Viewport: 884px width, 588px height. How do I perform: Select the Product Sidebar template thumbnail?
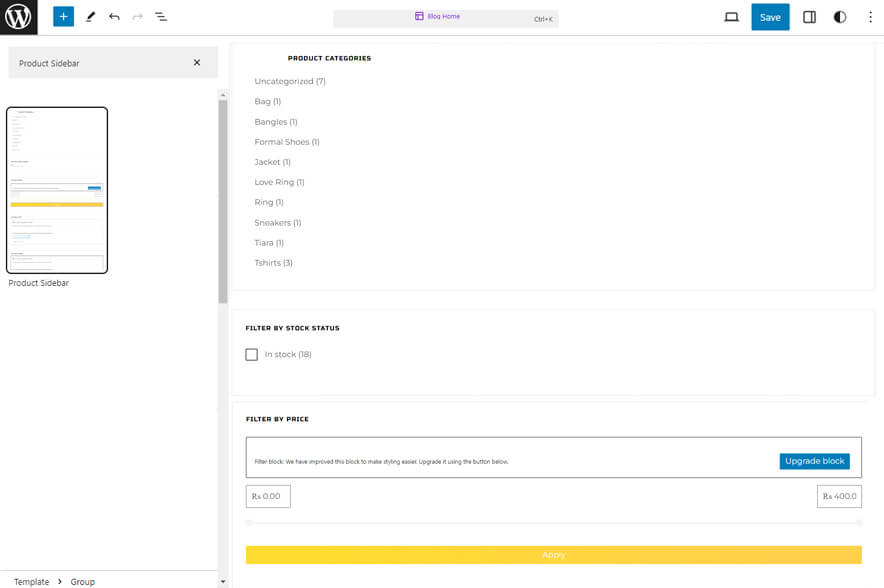point(57,189)
